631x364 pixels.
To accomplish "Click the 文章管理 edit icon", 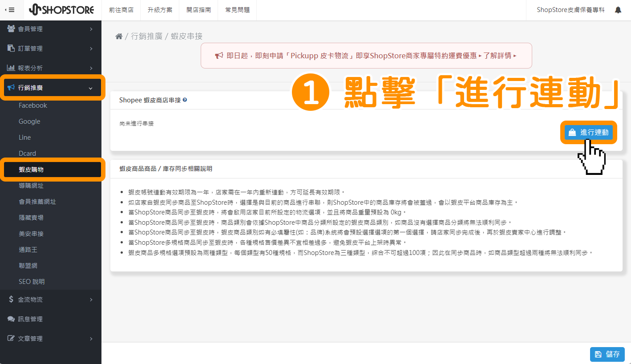I will click(x=11, y=339).
